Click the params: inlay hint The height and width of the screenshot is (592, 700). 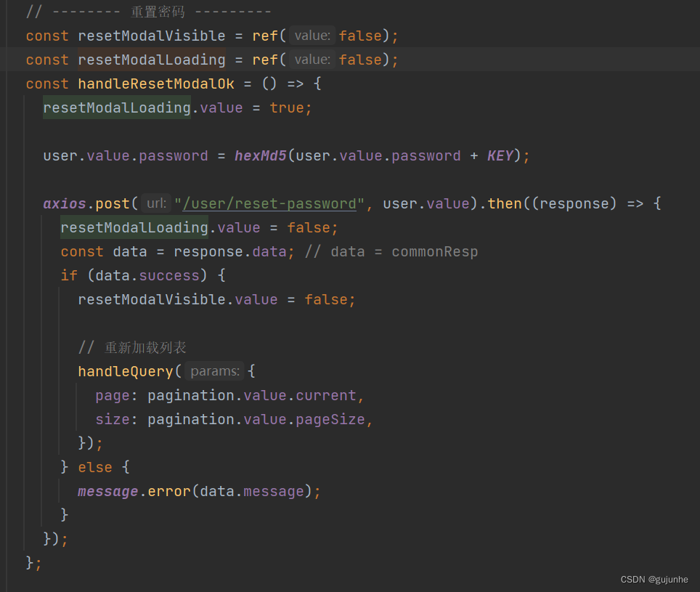[x=215, y=371]
